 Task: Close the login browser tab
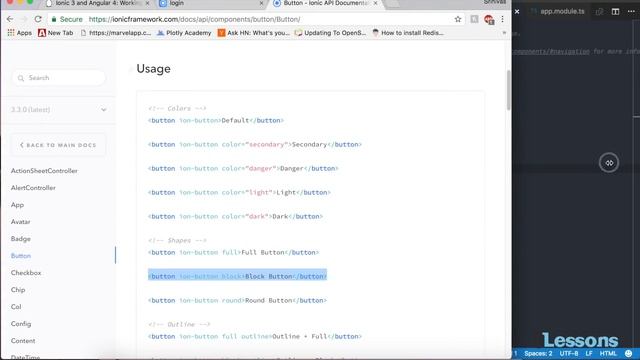tap(261, 3)
